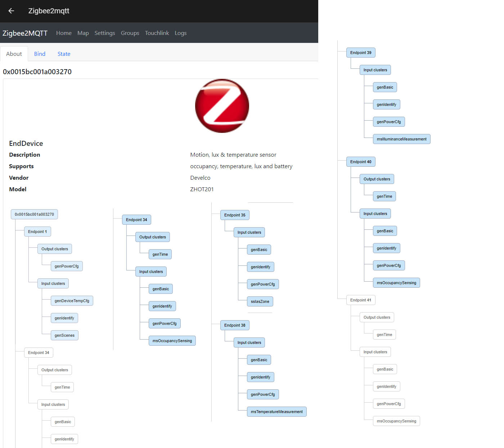
Task: Click the Endpoint 39 node
Action: [360, 52]
